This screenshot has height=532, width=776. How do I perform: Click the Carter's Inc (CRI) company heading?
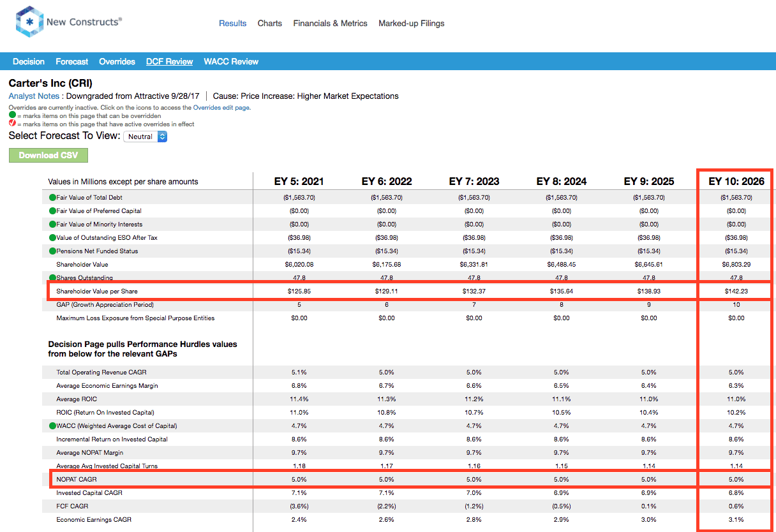pyautogui.click(x=50, y=84)
